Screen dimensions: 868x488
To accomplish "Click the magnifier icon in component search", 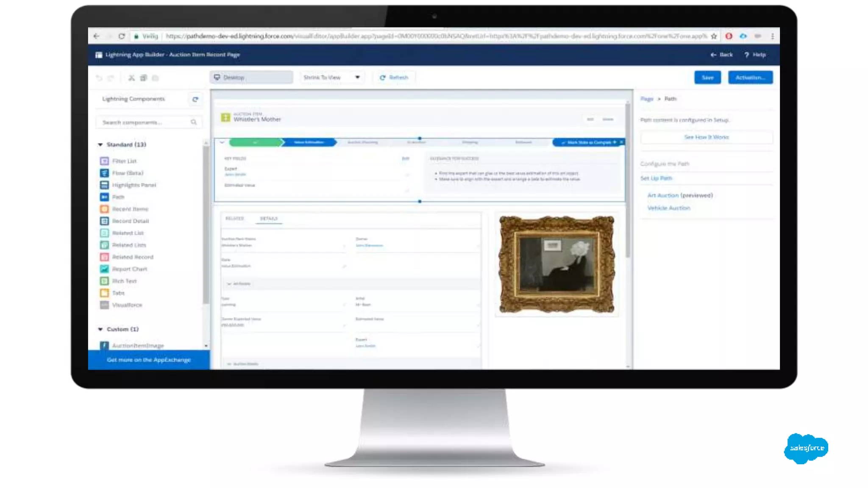I will [194, 122].
